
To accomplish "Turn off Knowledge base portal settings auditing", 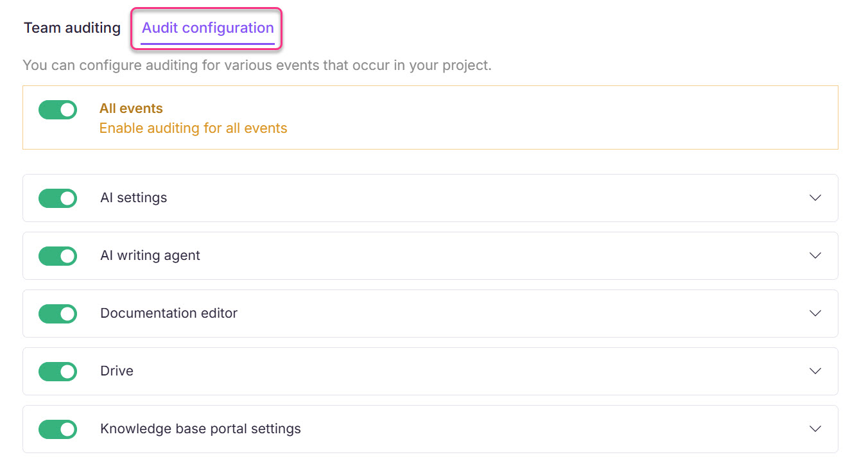I will 57,429.
